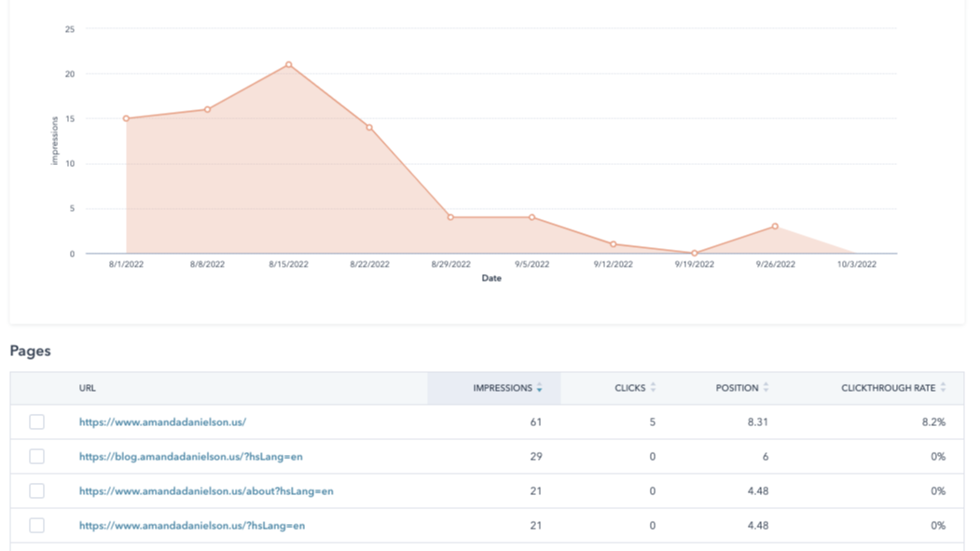980x551 pixels.
Task: Select the peak data point at 8/15/2022
Action: tap(289, 64)
